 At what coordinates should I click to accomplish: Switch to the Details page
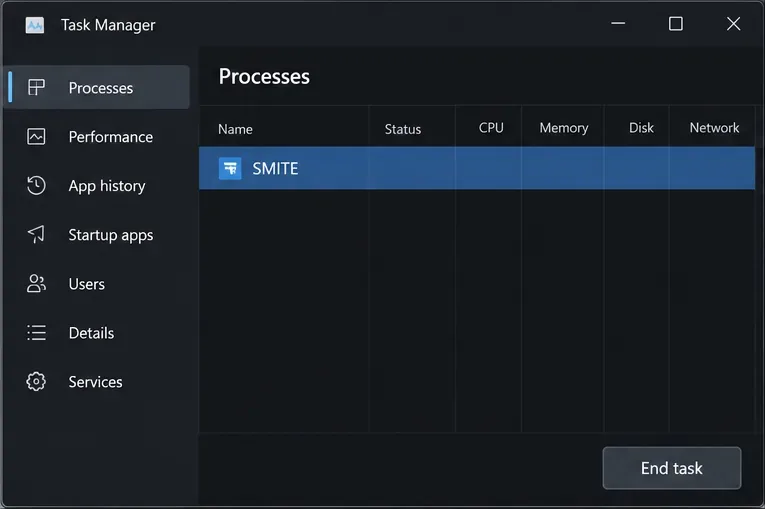[97, 333]
